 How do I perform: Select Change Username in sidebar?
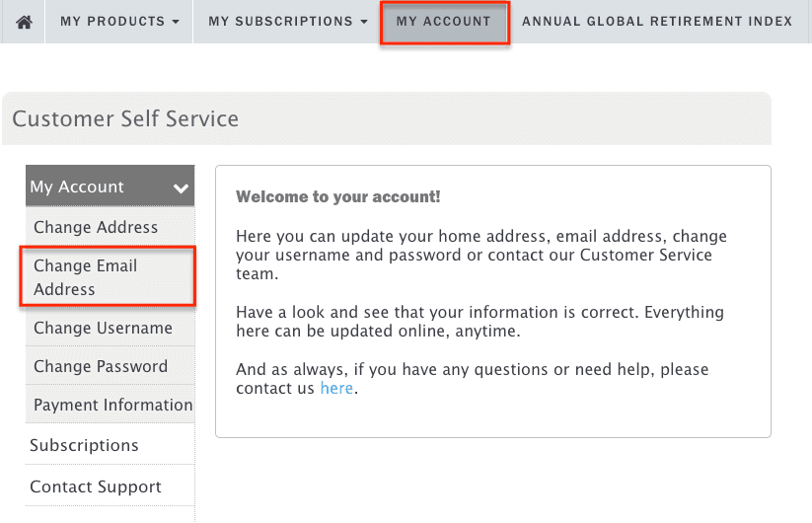111,328
